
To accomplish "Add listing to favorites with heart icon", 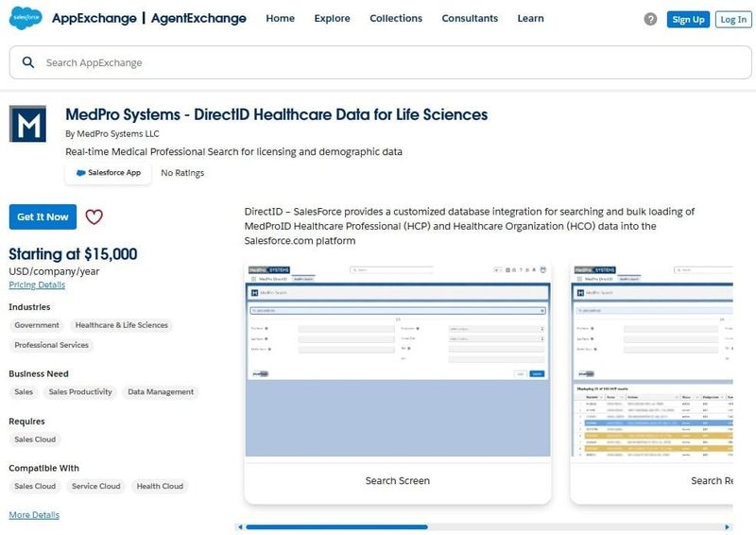I will point(94,216).
